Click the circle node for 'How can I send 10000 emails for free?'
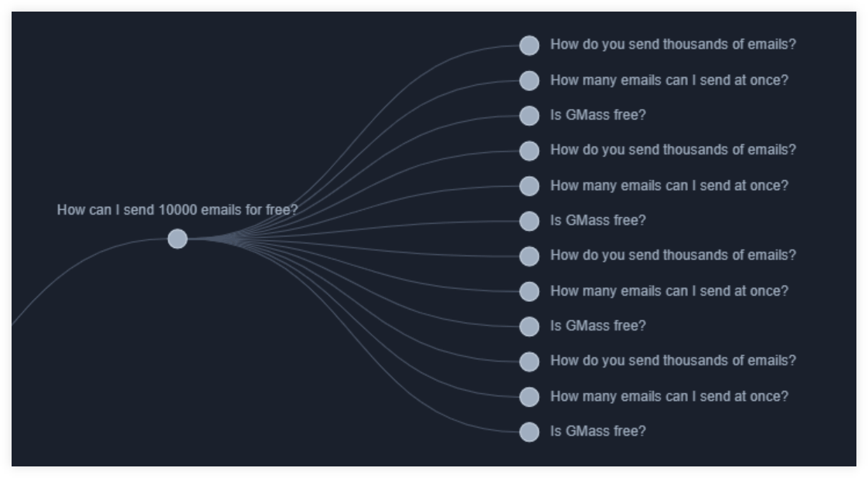868x478 pixels. point(178,239)
